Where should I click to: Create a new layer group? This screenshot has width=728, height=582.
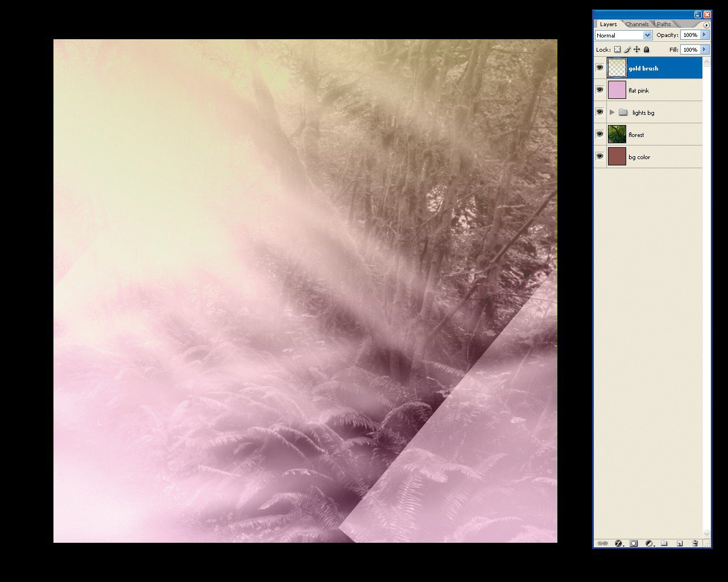[x=664, y=543]
